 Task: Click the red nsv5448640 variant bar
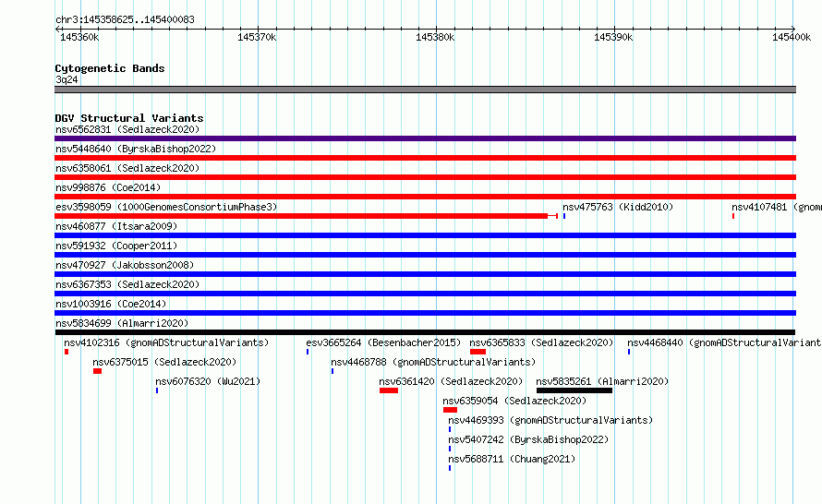(425, 158)
